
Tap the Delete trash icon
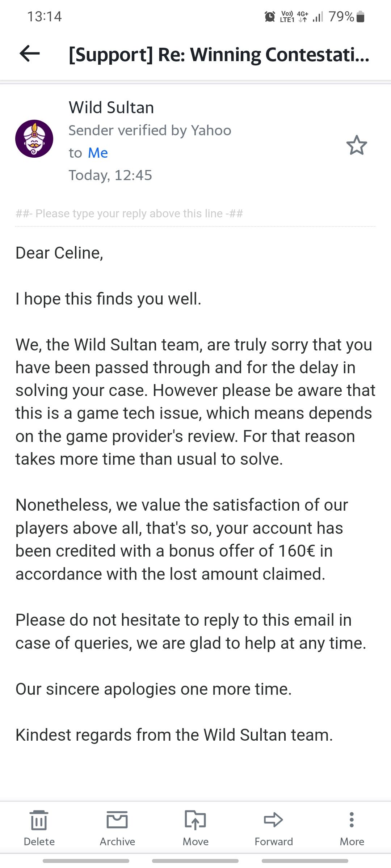(x=39, y=820)
